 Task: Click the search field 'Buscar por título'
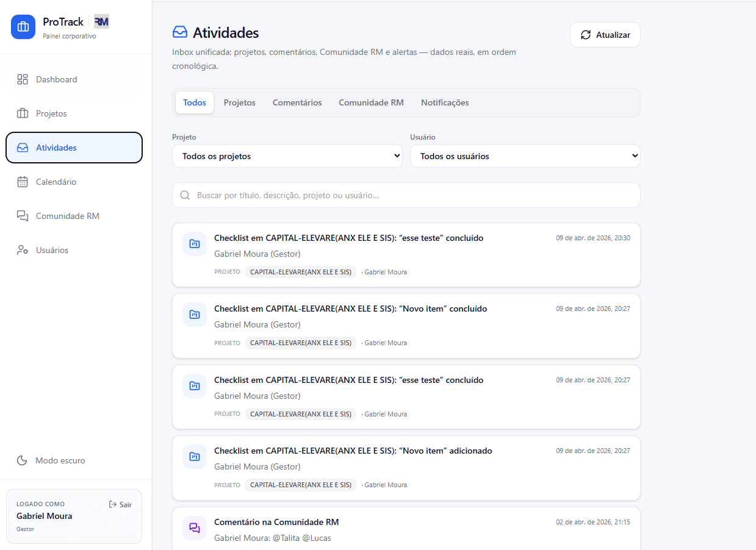pyautogui.click(x=406, y=195)
